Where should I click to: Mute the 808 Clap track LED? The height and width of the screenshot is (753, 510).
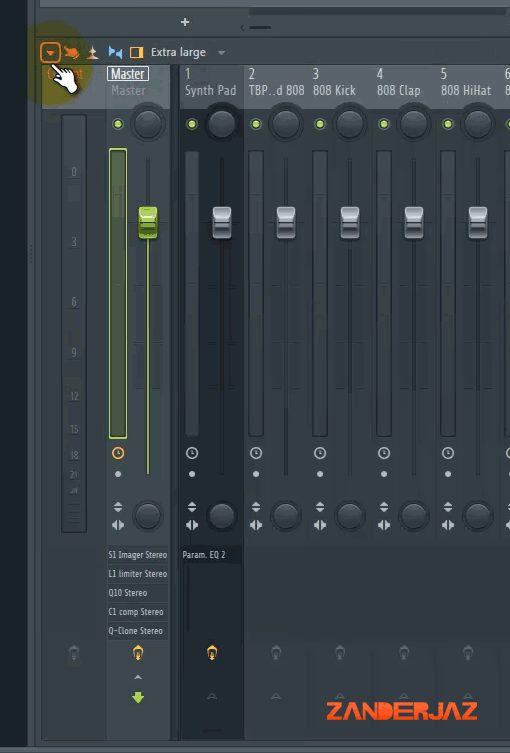[384, 124]
